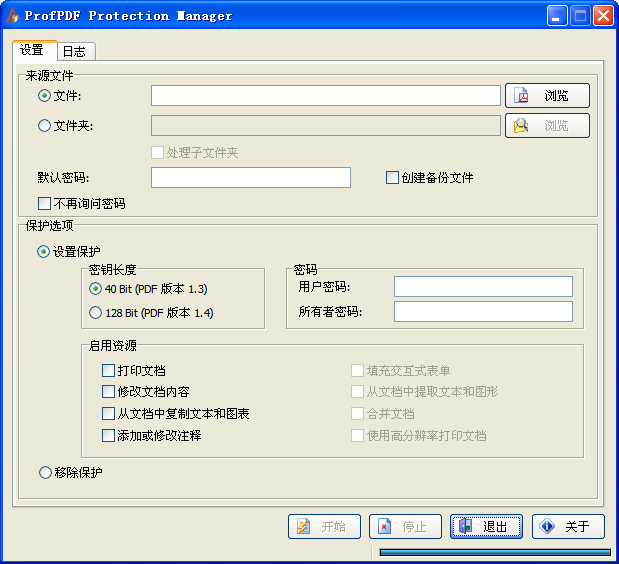Click the 浏览 browse button for file

pyautogui.click(x=546, y=96)
